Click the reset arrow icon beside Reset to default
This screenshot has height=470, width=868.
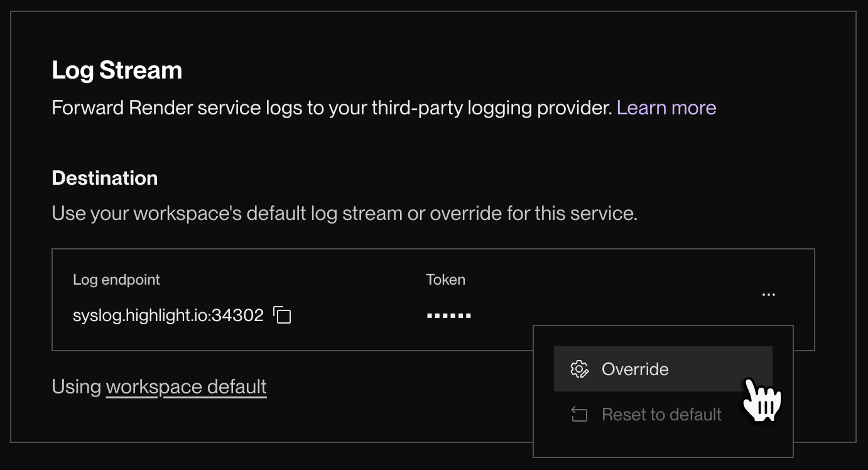578,414
